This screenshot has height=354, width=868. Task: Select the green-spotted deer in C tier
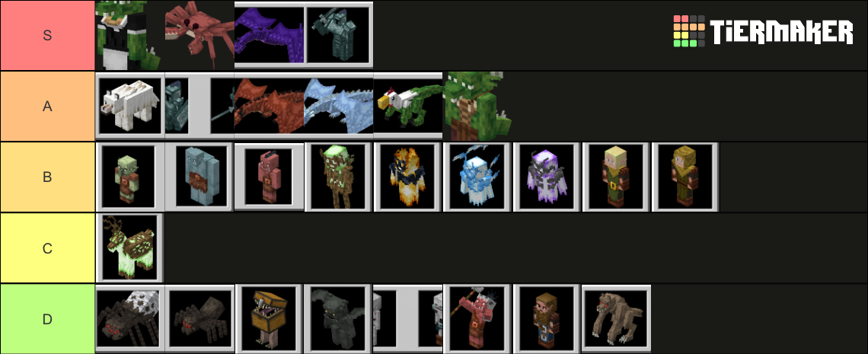[x=130, y=248]
